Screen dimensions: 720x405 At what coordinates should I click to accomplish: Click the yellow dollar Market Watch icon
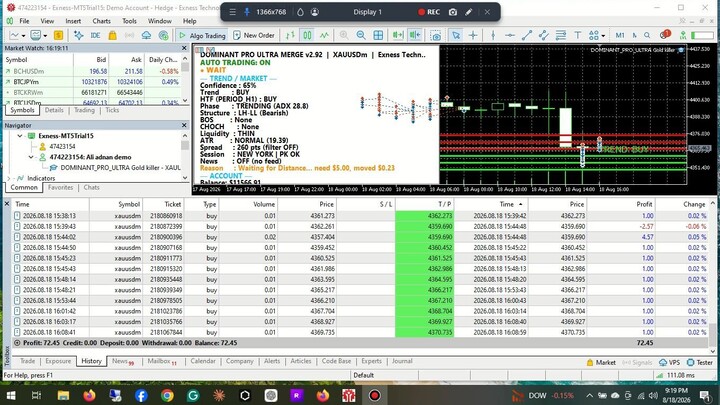pyautogui.click(x=58, y=35)
